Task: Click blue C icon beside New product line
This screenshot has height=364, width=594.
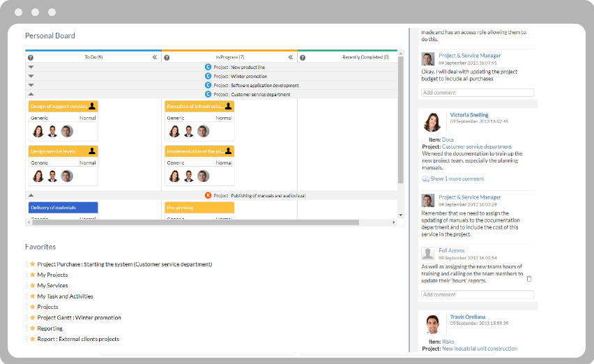Action: click(208, 67)
